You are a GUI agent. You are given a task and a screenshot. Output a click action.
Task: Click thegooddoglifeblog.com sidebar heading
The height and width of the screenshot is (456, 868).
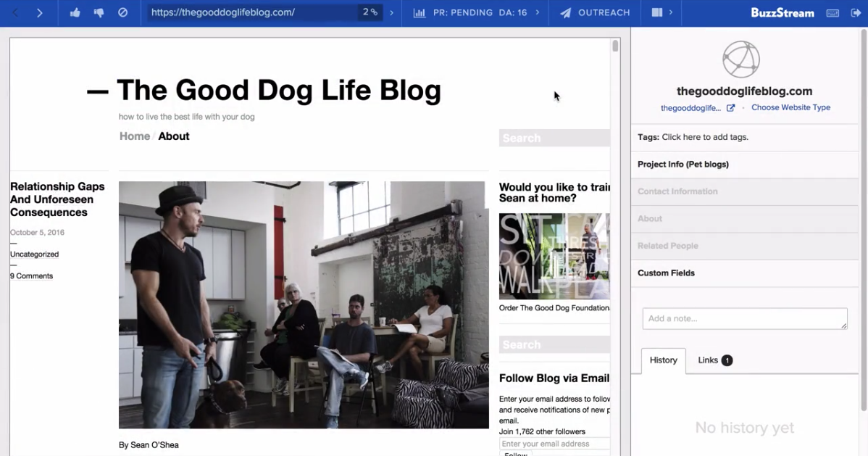click(745, 91)
